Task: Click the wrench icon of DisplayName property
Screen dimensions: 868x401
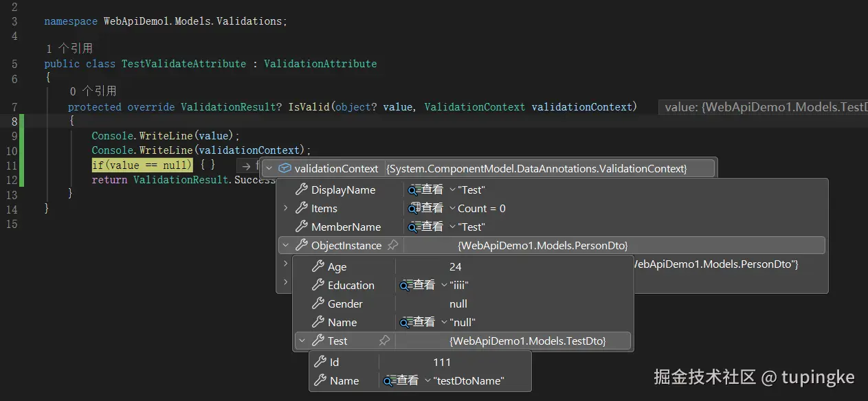Action: (301, 190)
